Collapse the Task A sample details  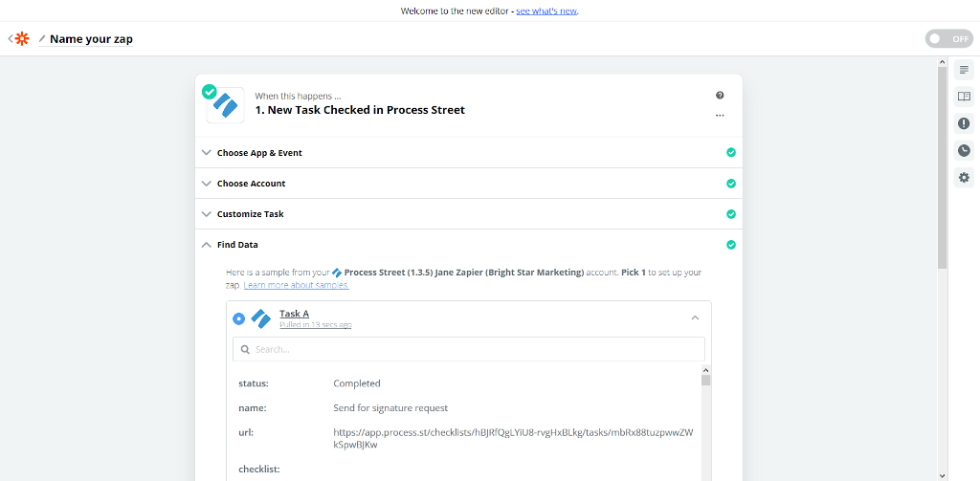pyautogui.click(x=695, y=318)
